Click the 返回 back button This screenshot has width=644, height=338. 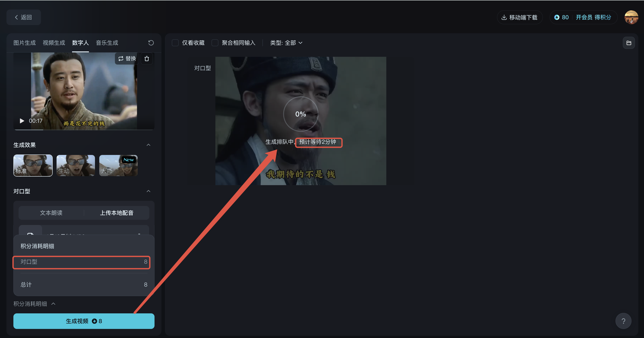24,17
